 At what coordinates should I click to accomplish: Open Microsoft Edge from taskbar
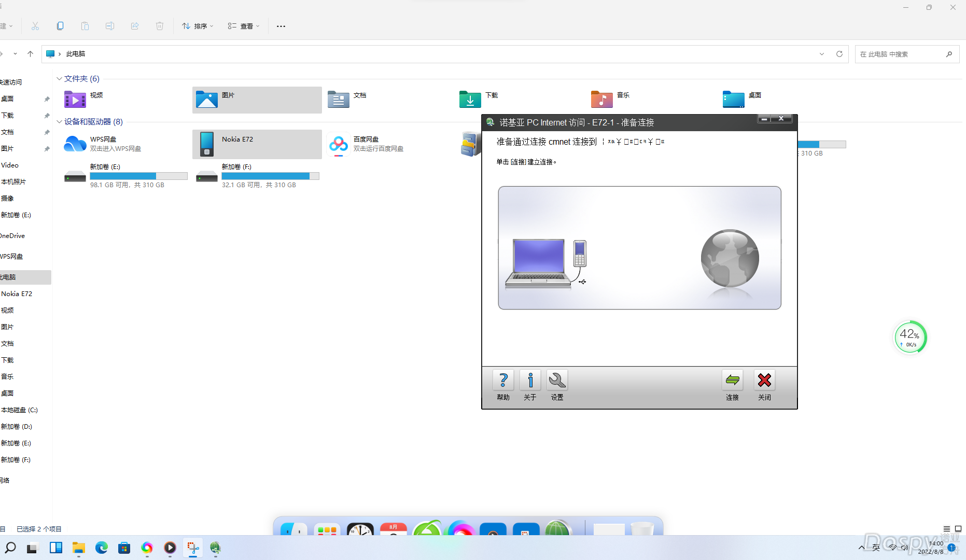coord(102,548)
